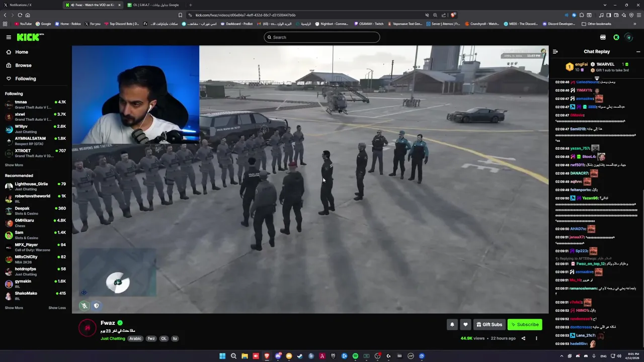Expand Show More under Recommended list
Viewport: 644px width, 362px height.
[x=14, y=308]
